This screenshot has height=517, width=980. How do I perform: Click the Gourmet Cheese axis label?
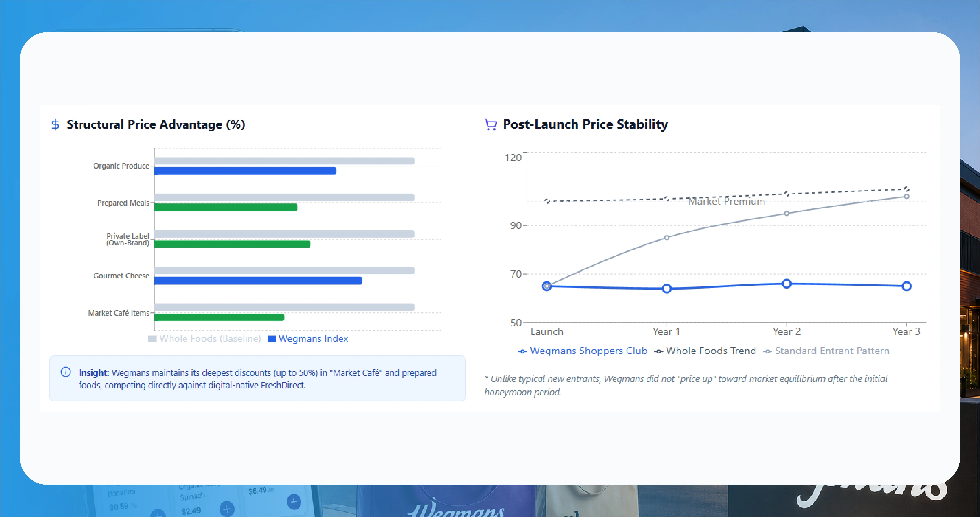[x=121, y=276]
